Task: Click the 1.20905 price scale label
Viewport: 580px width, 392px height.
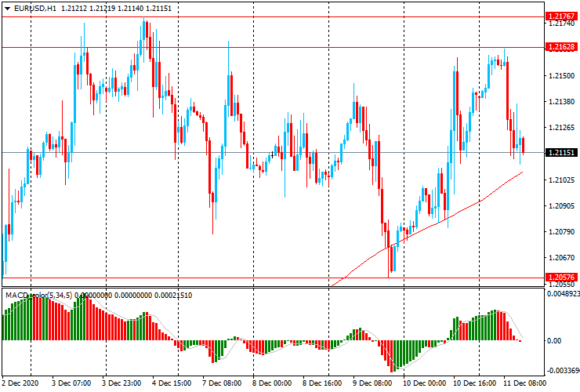Action: coord(561,206)
